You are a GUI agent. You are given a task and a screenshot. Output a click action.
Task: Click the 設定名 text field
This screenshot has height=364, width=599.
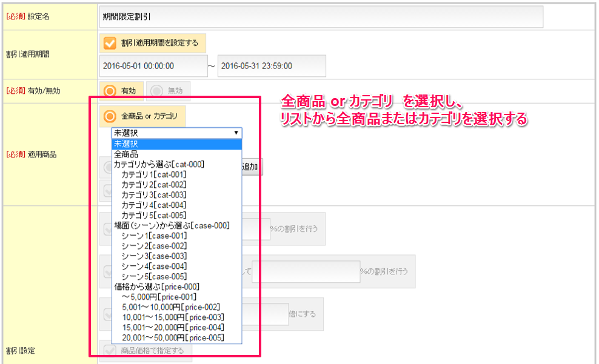[321, 17]
